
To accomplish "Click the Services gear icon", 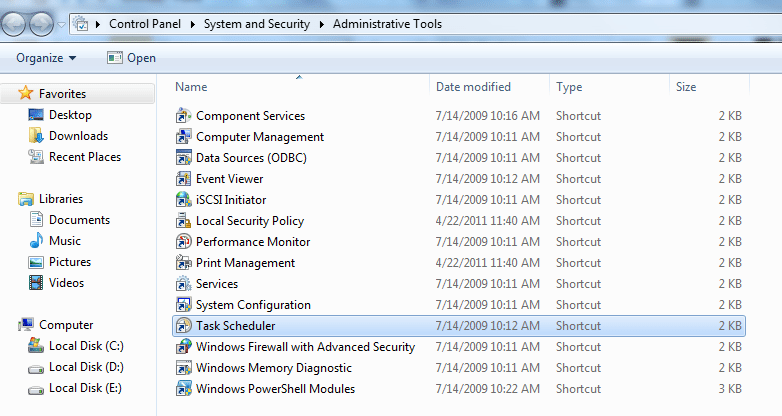I will (x=184, y=284).
